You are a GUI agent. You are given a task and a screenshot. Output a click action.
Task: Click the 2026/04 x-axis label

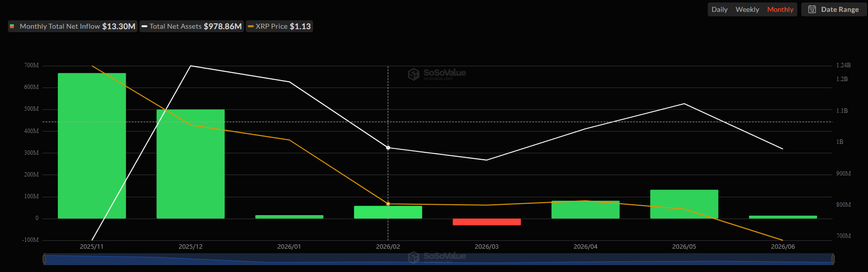tap(586, 247)
